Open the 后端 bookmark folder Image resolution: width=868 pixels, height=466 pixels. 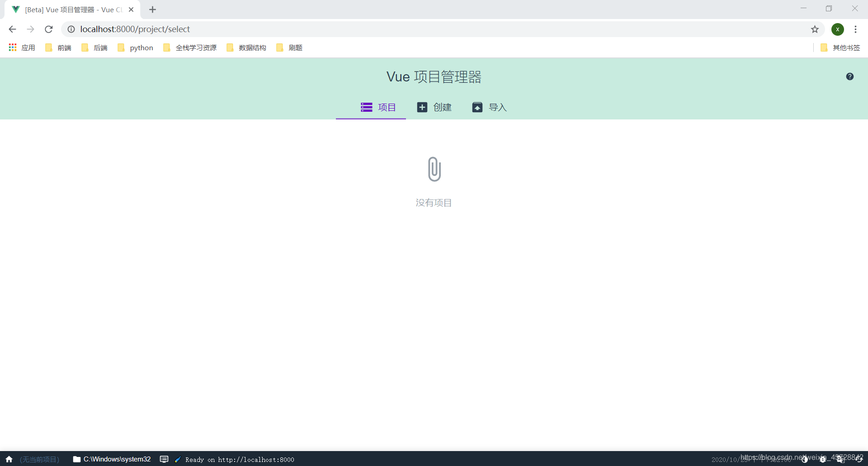[x=94, y=48]
